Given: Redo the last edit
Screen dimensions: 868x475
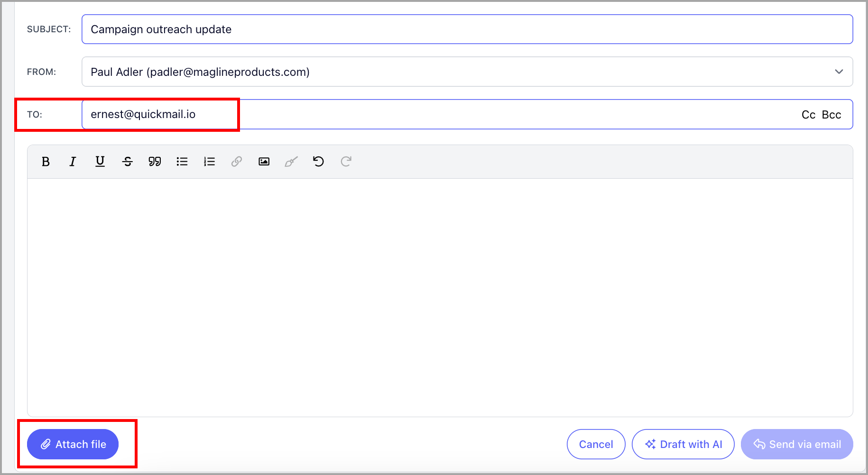Looking at the screenshot, I should [346, 162].
